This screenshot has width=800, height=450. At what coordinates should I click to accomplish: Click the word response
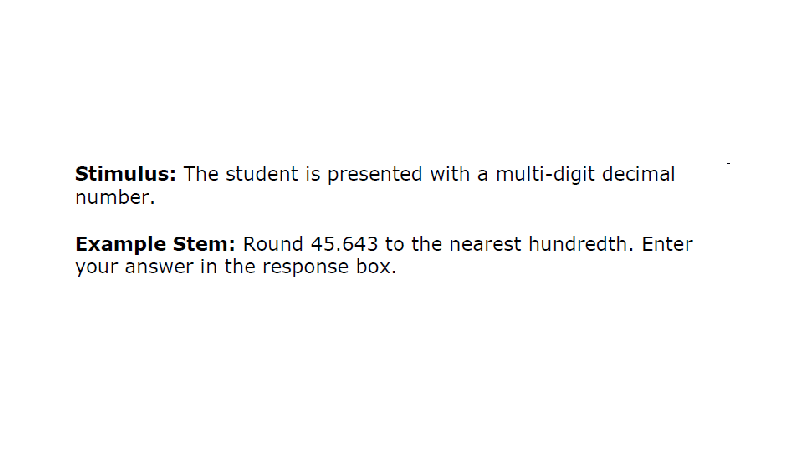(306, 268)
